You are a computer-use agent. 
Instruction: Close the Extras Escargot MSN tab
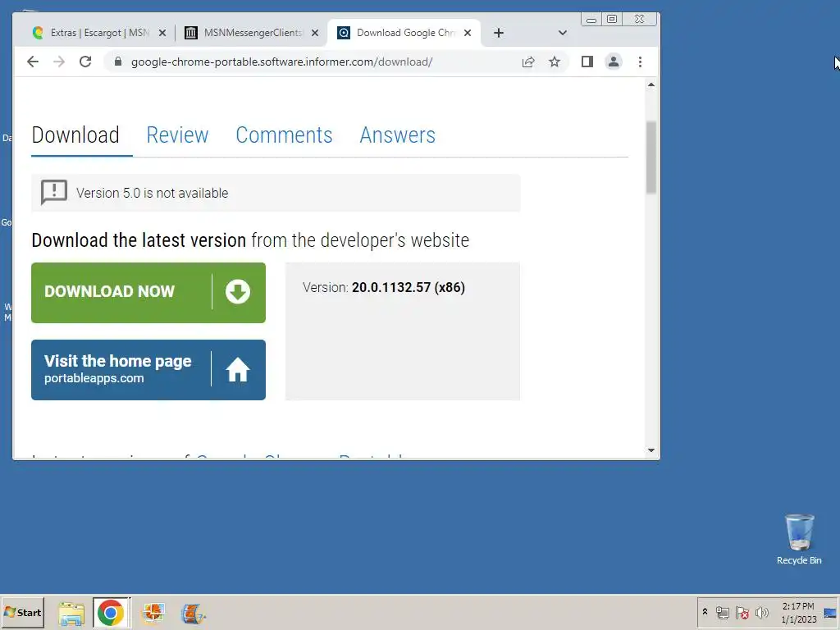tap(162, 33)
